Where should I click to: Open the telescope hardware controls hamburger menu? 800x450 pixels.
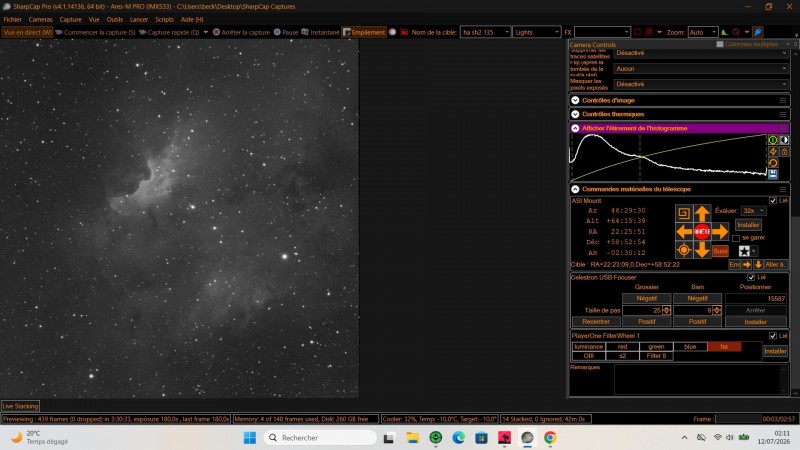[x=783, y=189]
